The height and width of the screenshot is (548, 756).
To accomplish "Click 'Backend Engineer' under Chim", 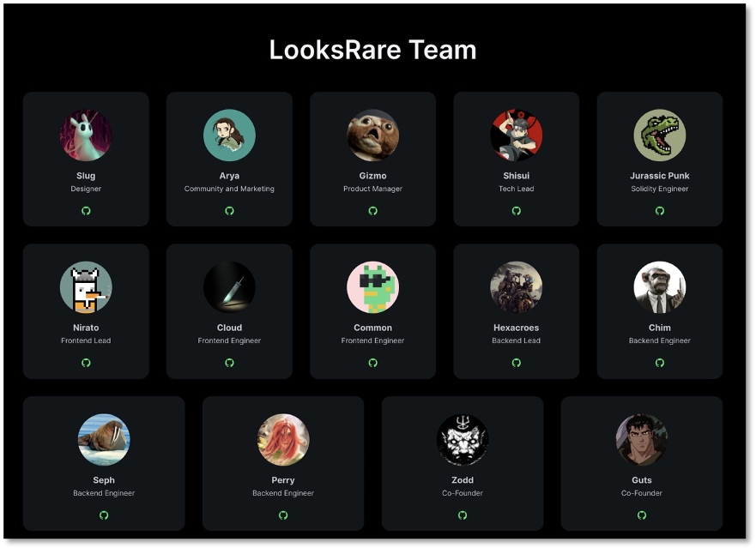I will pos(660,340).
